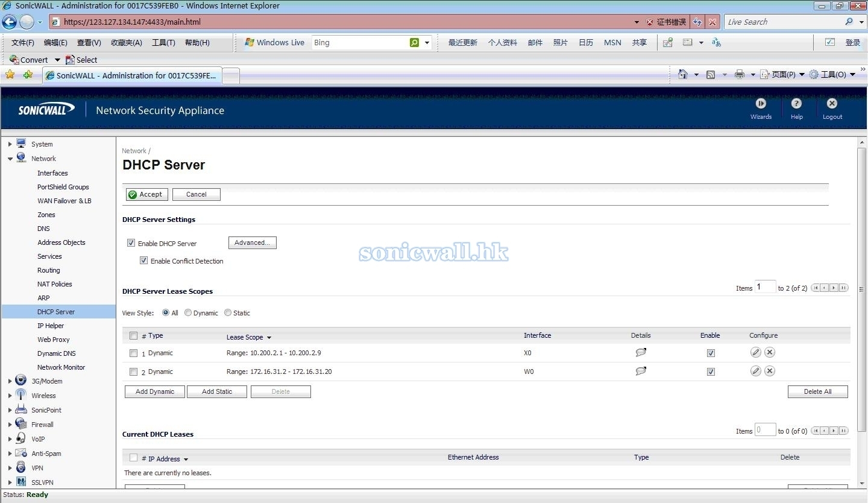Edit the 172.16.31.2 lease scope pencil icon
The image size is (868, 503).
[755, 372]
